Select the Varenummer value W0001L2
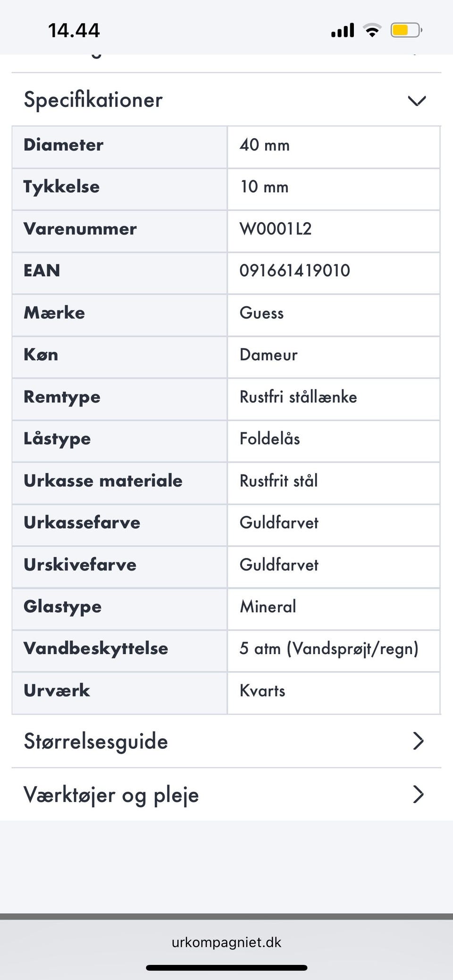The height and width of the screenshot is (980, 453). [x=276, y=229]
